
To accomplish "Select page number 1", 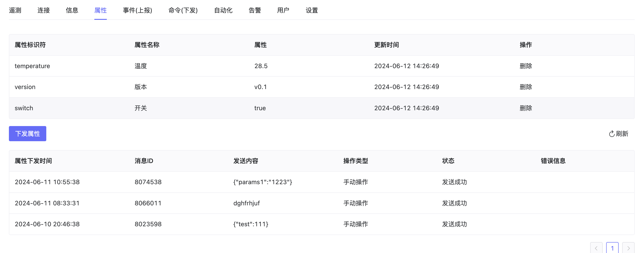I will [612, 248].
